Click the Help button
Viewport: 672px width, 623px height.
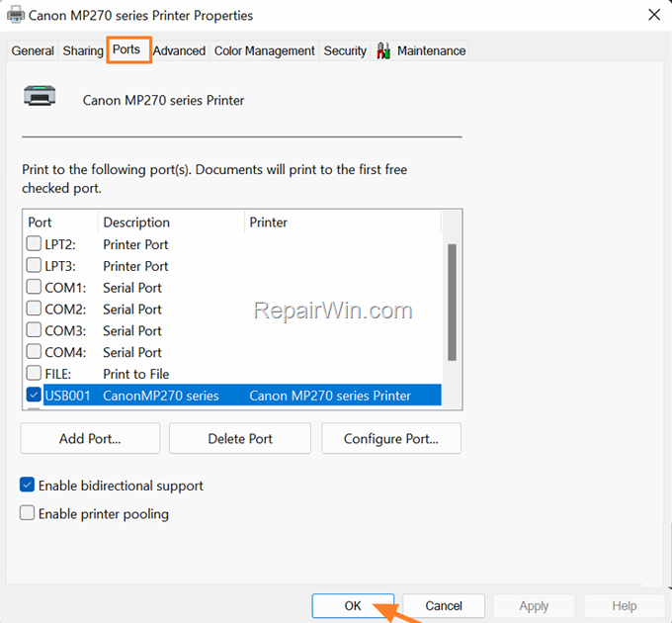tap(625, 606)
